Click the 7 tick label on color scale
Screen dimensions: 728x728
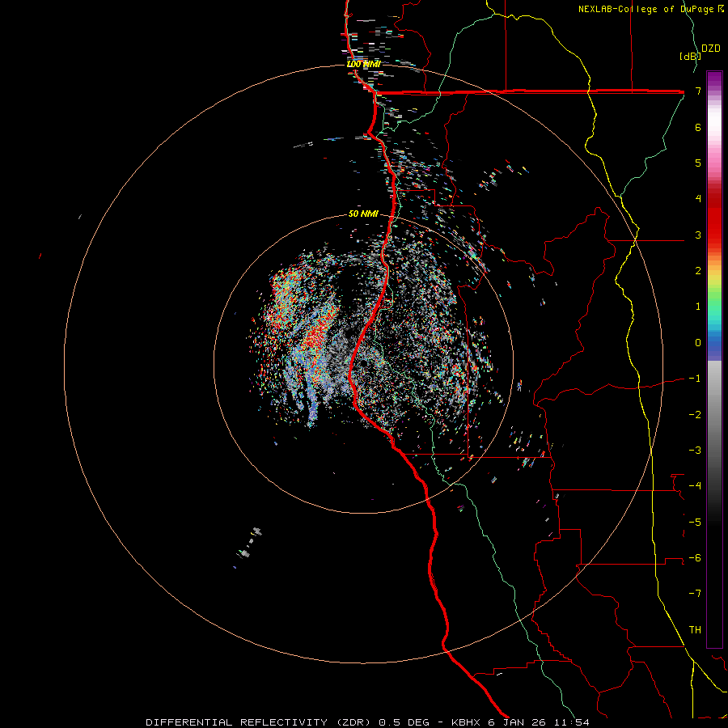pyautogui.click(x=698, y=91)
